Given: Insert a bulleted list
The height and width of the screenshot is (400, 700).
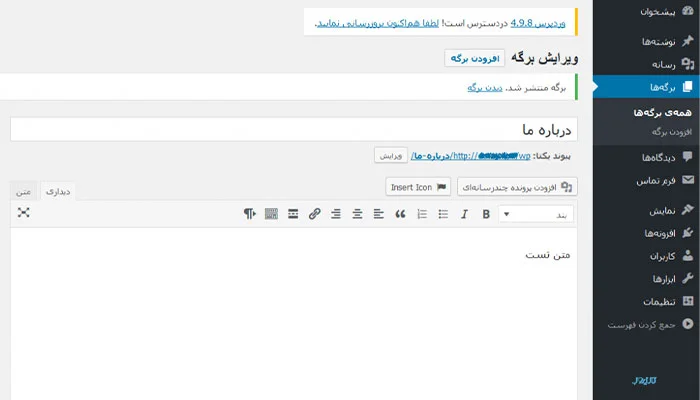Looking at the screenshot, I should click(443, 214).
